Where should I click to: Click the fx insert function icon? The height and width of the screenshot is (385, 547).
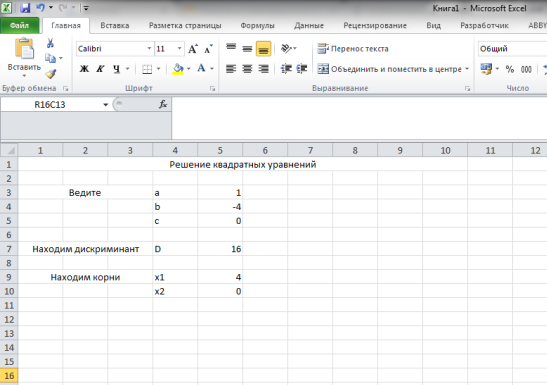coord(163,104)
